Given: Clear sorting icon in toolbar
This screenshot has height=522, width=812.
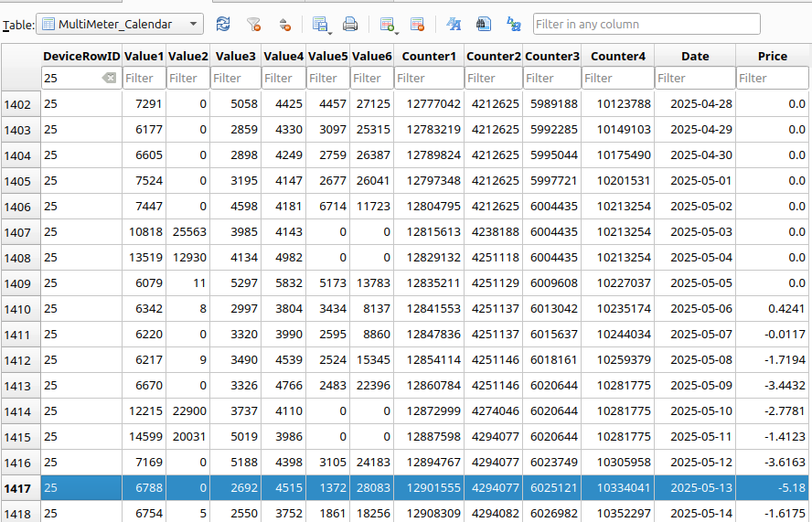Looking at the screenshot, I should click(284, 24).
